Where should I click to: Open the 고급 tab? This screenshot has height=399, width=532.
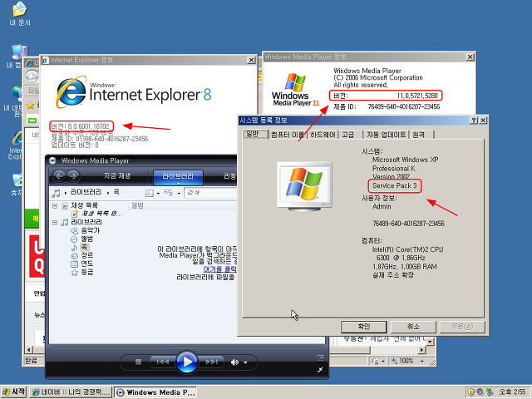348,135
